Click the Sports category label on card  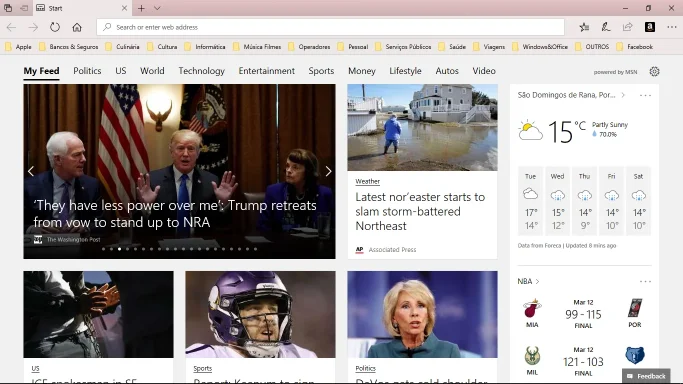[203, 368]
